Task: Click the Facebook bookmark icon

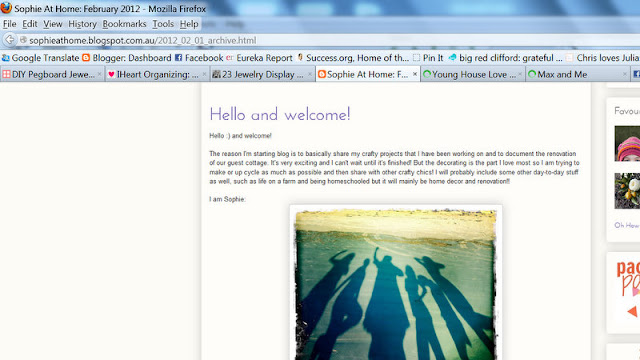Action: pos(178,58)
